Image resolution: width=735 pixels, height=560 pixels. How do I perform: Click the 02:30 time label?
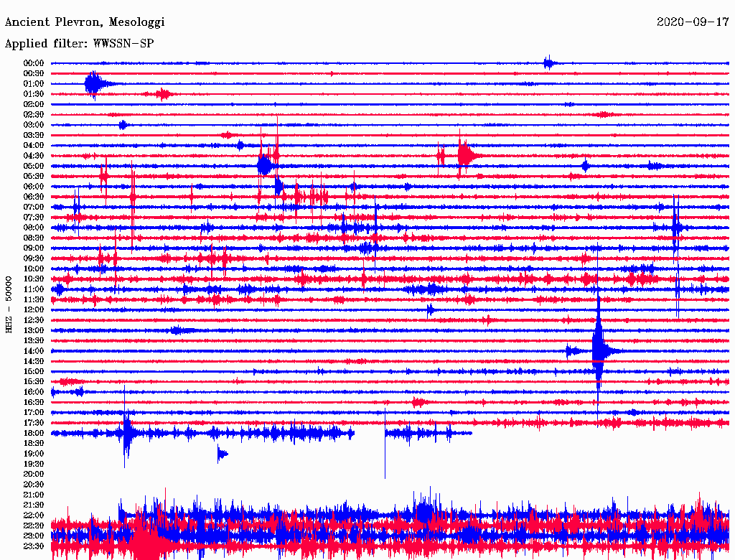34,115
